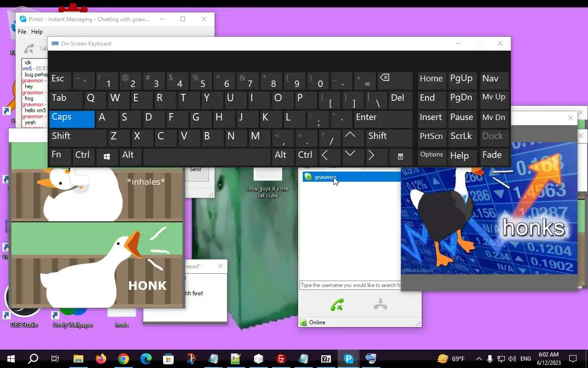Toggle the right Alt key on the on-screen keyboard
588x368 pixels.
[x=283, y=156]
